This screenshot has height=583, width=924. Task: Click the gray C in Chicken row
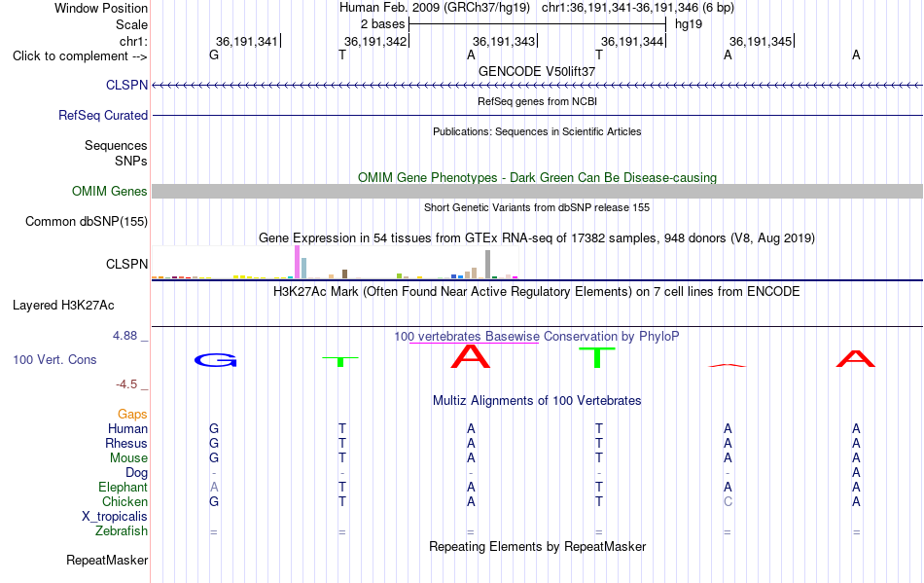pyautogui.click(x=728, y=501)
